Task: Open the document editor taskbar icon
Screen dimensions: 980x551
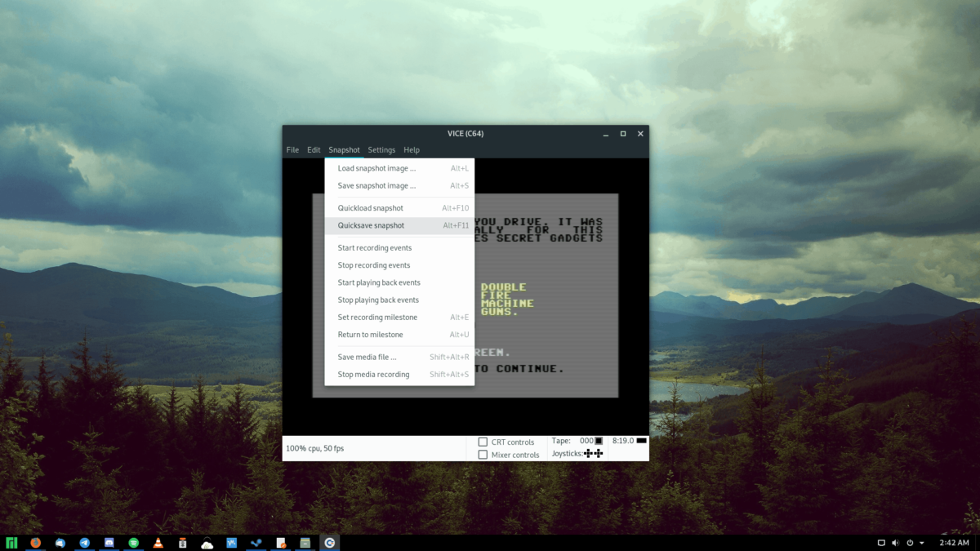Action: 281,543
